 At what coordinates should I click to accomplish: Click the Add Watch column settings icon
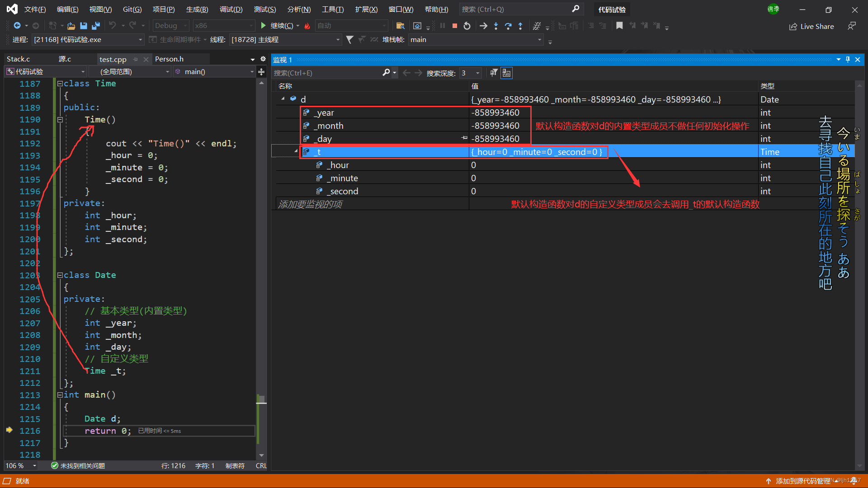click(506, 72)
